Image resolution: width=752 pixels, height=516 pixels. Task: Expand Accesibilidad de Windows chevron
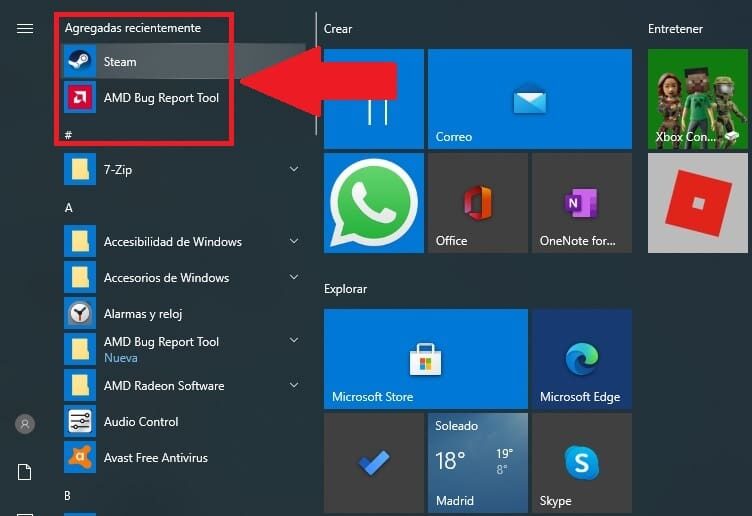[x=294, y=241]
